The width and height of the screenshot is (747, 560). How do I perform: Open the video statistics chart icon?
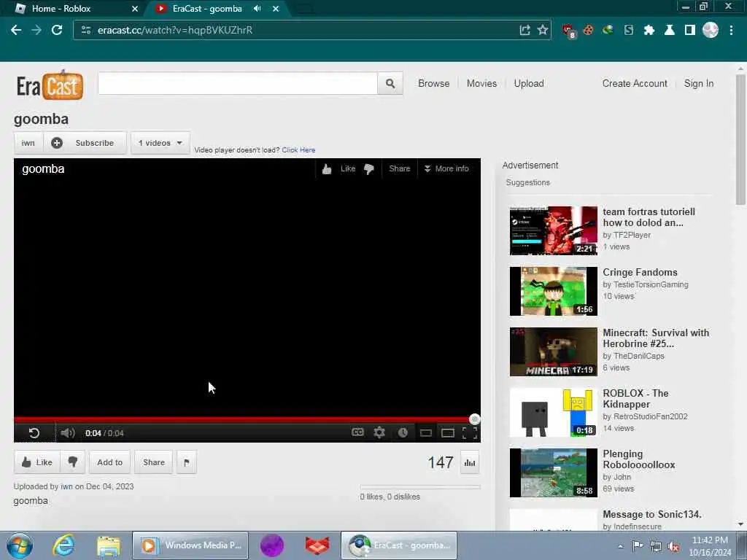tap(470, 462)
